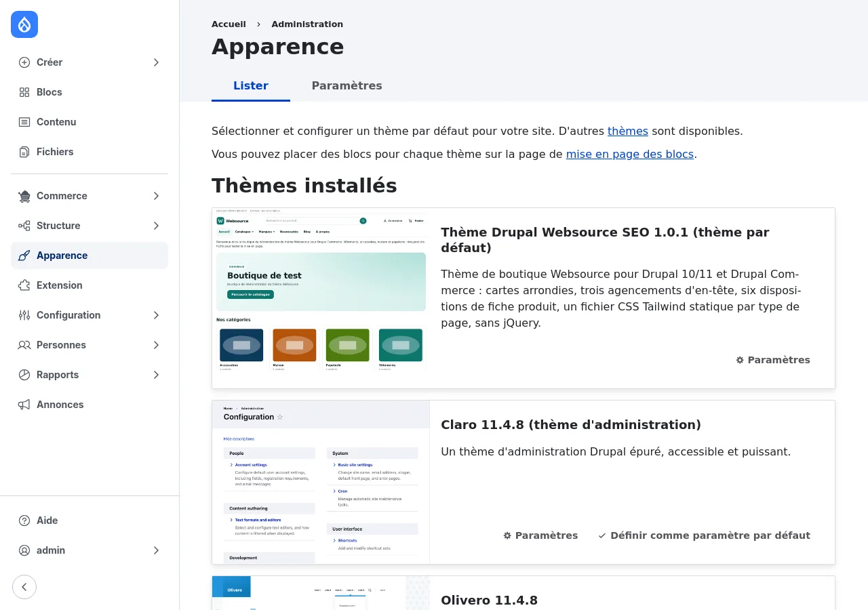Click the Websource SEO theme screenshot

[321, 290]
